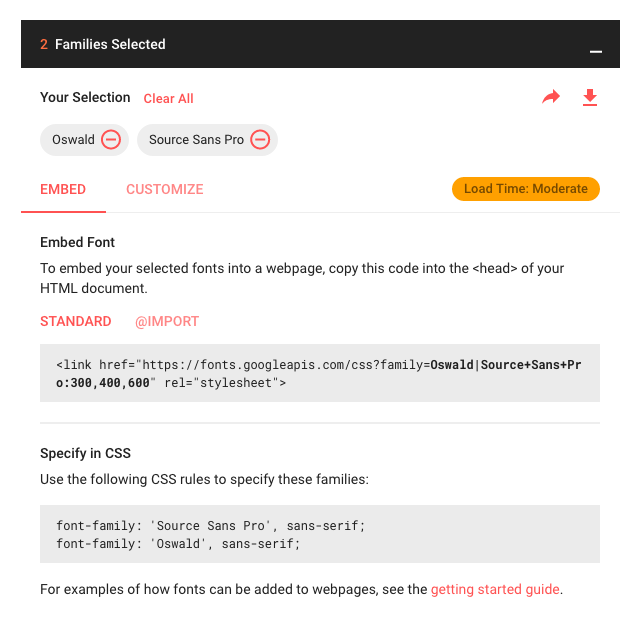Click the Clear All link
Image resolution: width=640 pixels, height=640 pixels.
pyautogui.click(x=168, y=99)
